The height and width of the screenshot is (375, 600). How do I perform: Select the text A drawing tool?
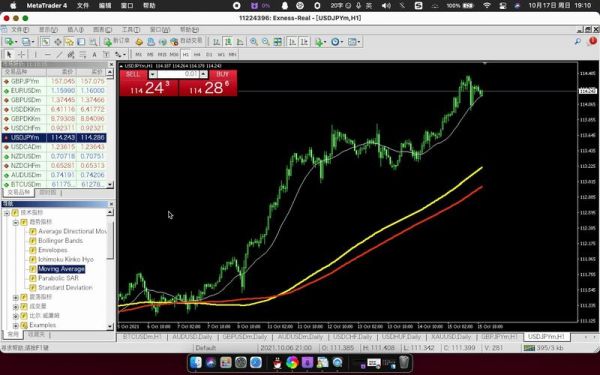click(94, 54)
